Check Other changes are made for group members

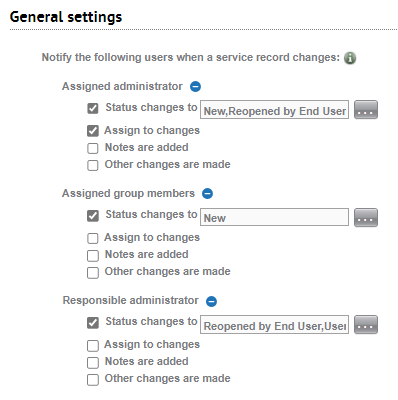click(93, 272)
